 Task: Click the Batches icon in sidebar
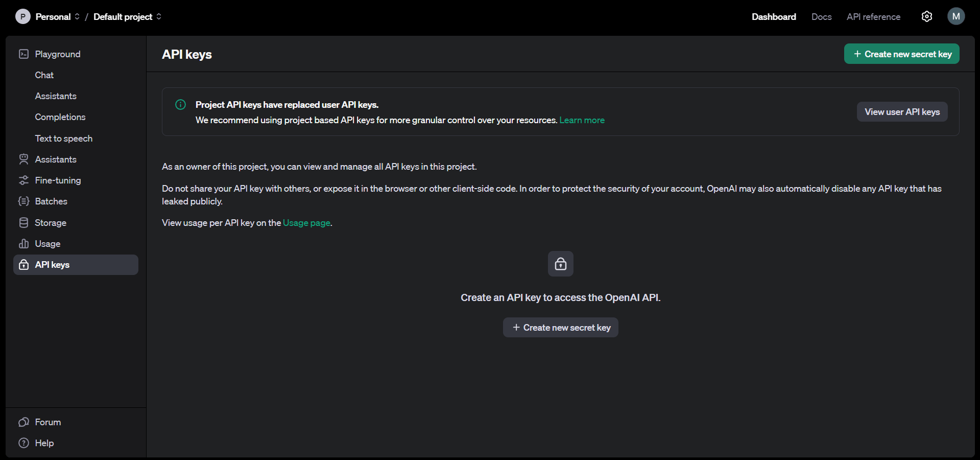23,201
